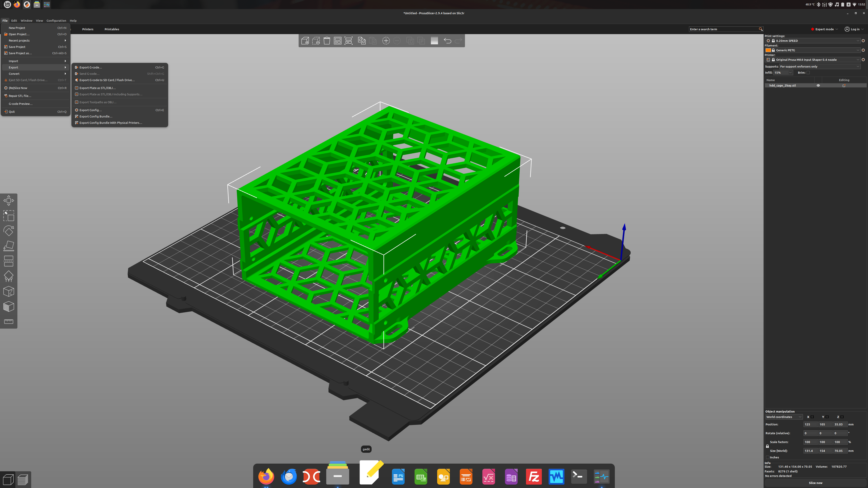Click Export Config Bundle menu item
Image resolution: width=868 pixels, height=488 pixels.
tap(96, 117)
